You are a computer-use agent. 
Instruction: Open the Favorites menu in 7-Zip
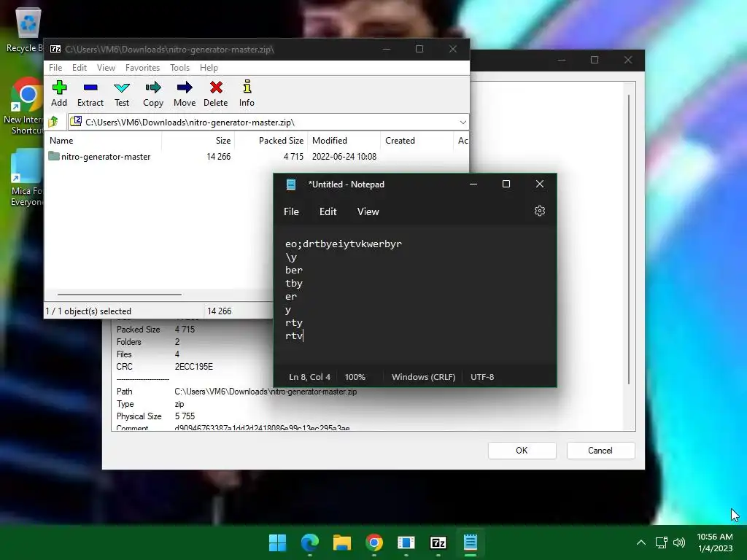(142, 68)
